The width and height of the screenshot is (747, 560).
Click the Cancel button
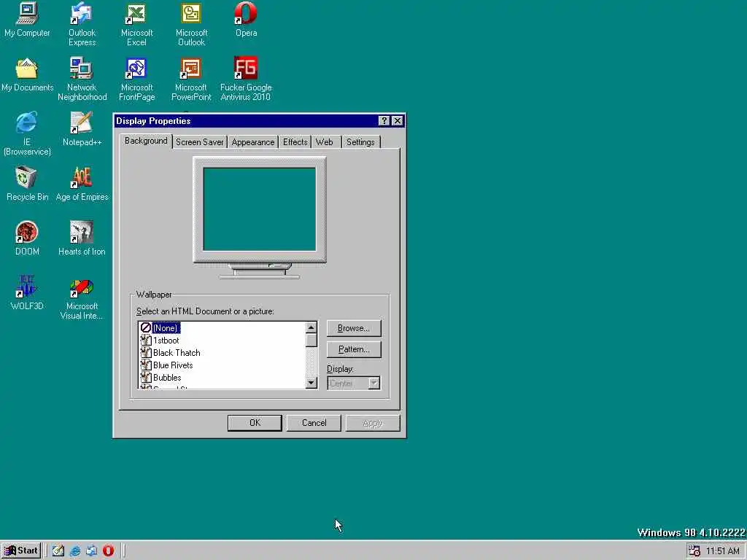point(314,423)
